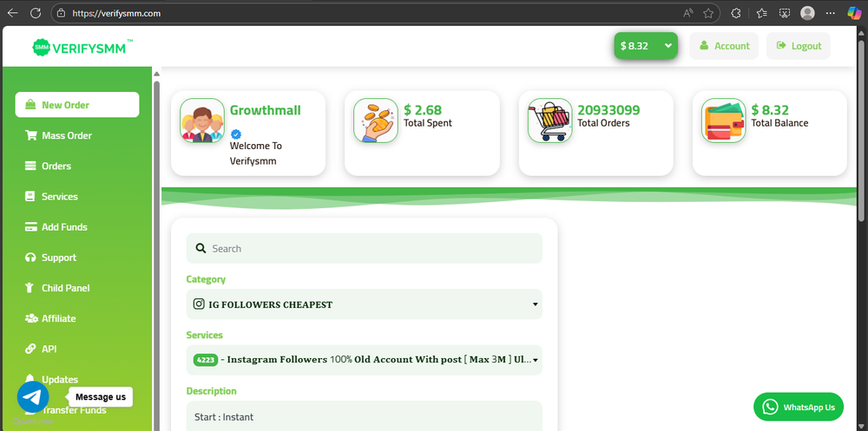Click the Total Spent coins icon
This screenshot has width=868, height=431.
pos(376,121)
